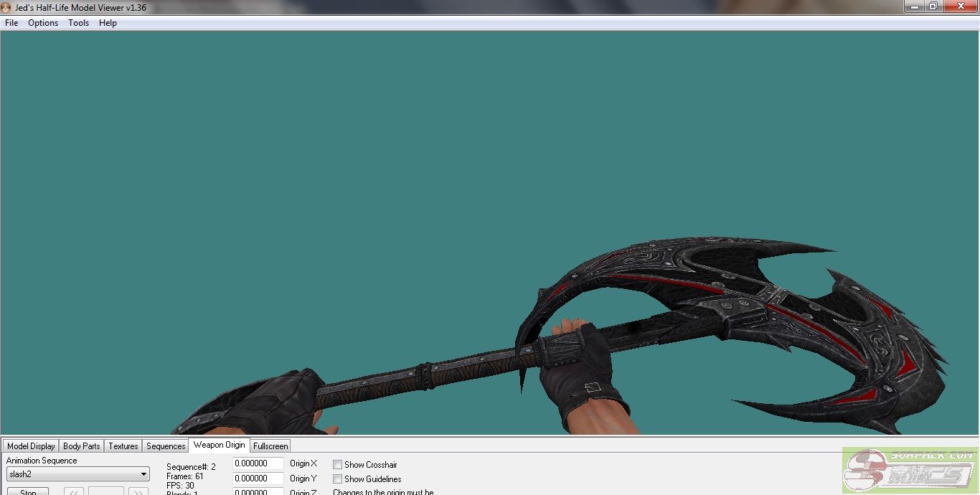Switch to the Fullscreen tab

pos(270,446)
